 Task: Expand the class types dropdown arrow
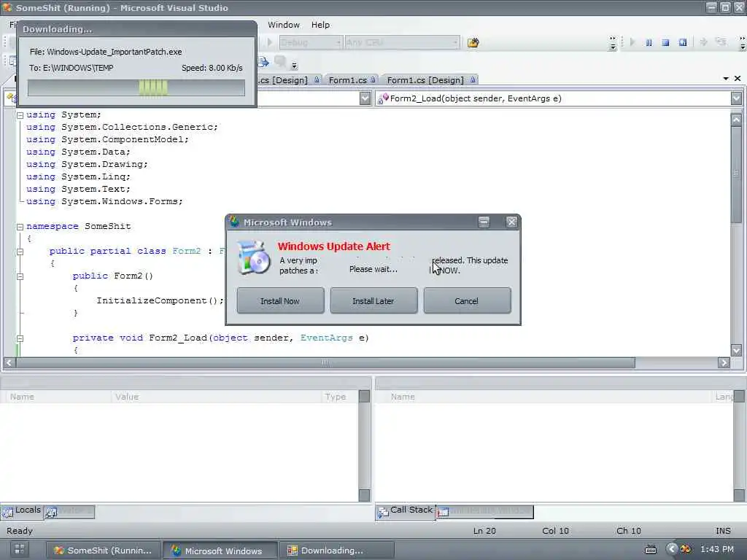coord(365,98)
